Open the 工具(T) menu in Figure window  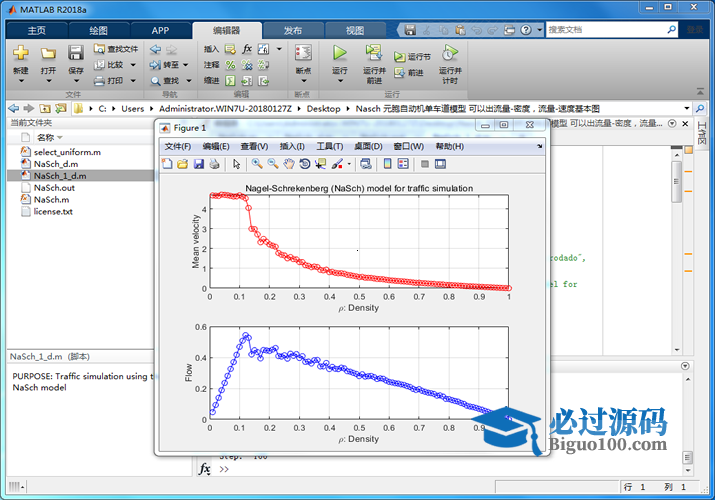(330, 146)
